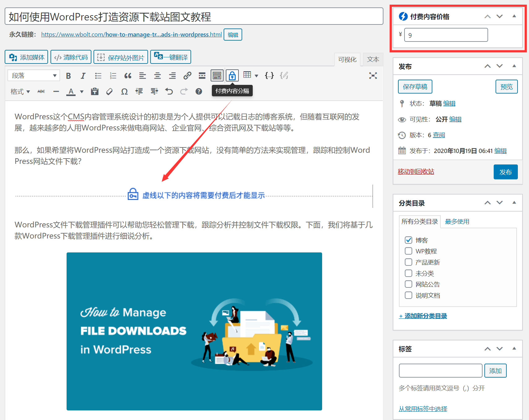Toggle distraction-free fullscreen writing mode

click(373, 75)
